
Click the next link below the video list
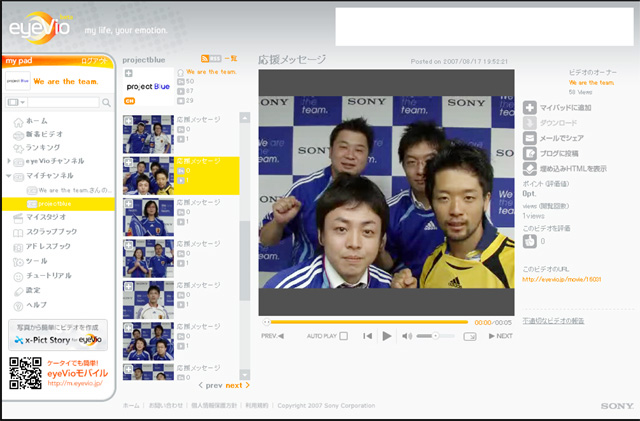point(236,385)
